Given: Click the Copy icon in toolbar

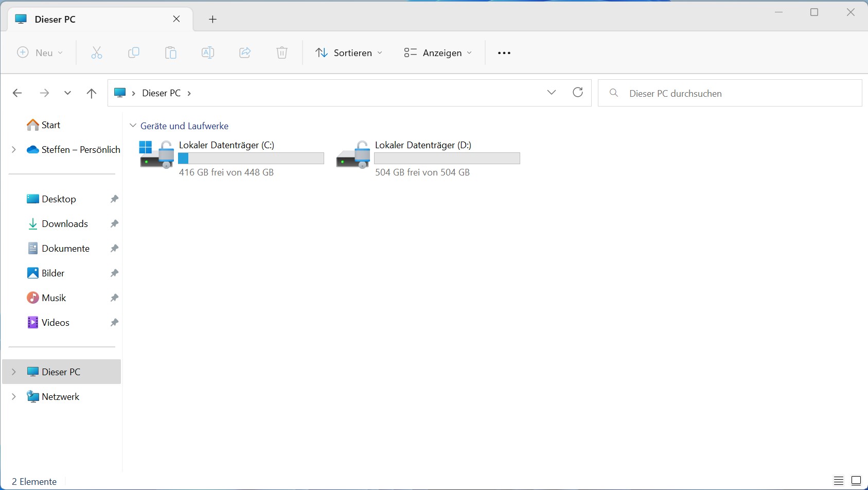Looking at the screenshot, I should pos(134,52).
